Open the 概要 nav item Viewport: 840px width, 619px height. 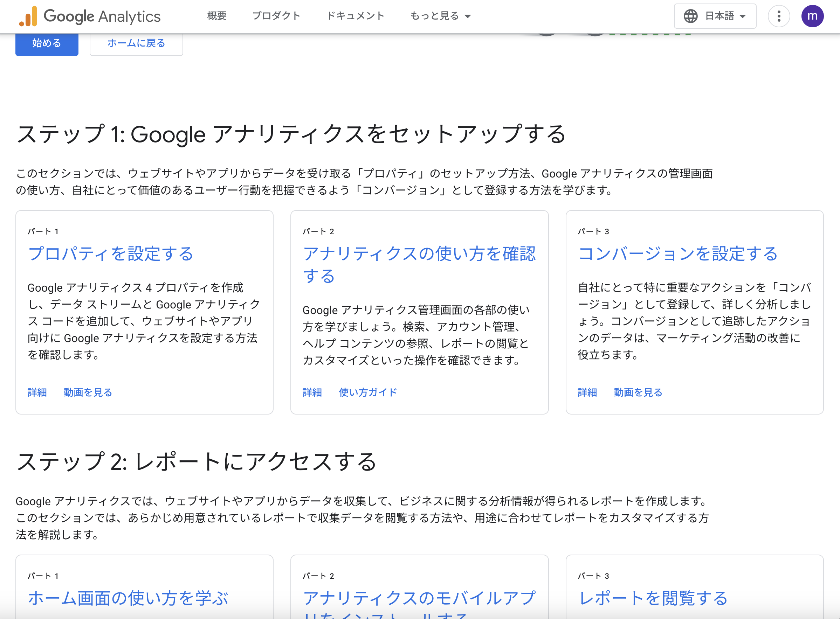coord(216,16)
